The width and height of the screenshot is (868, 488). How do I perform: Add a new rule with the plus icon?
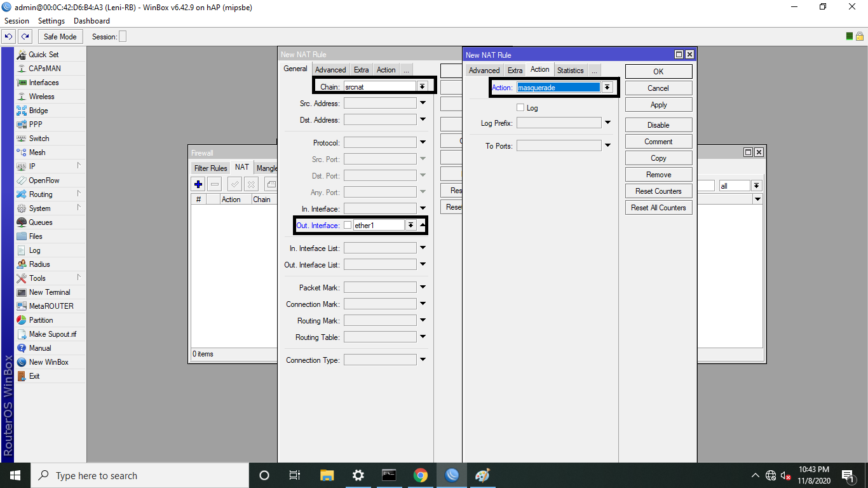coord(198,184)
